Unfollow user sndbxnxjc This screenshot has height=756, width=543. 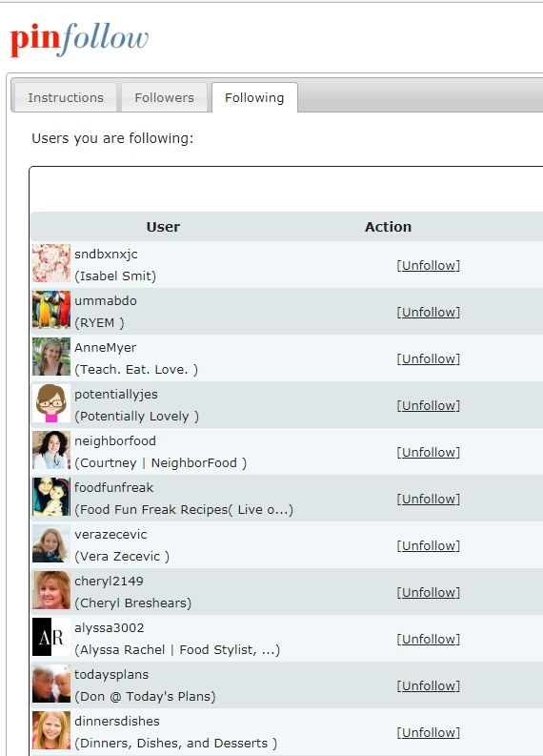click(429, 265)
